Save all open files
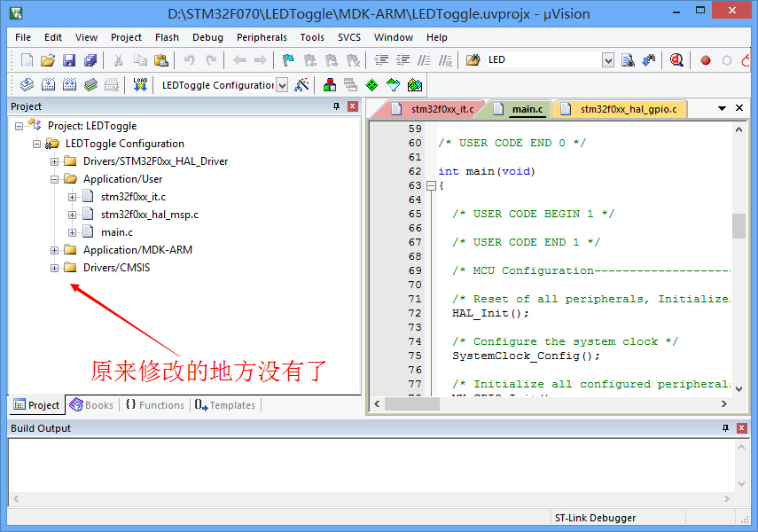Viewport: 758px width, 532px height. coord(90,60)
